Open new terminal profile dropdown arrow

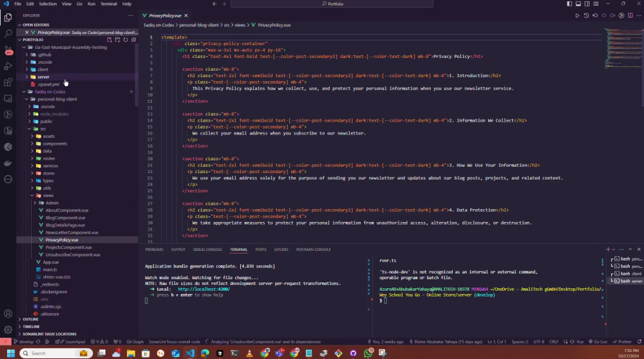(614, 250)
